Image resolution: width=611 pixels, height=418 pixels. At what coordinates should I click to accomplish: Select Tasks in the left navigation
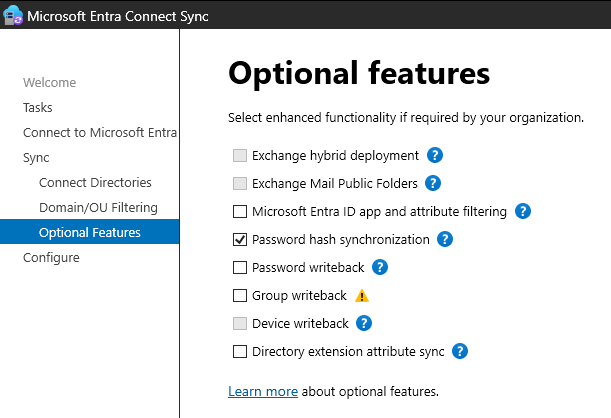click(x=38, y=107)
